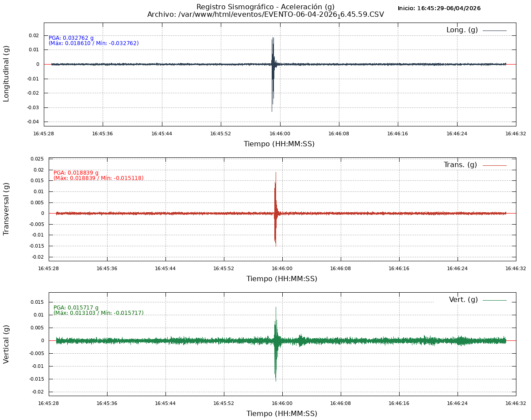The height and width of the screenshot is (420, 531).
Task: Click Tiempo (HH:MM:SS) label below Vertical chart
Action: [x=282, y=414]
